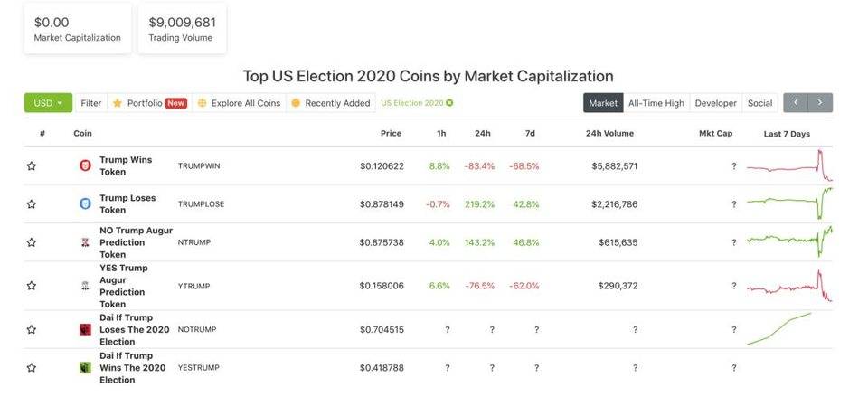Viewport: 868px width, 397px height.
Task: Open Explore All Coins link
Action: [x=239, y=103]
